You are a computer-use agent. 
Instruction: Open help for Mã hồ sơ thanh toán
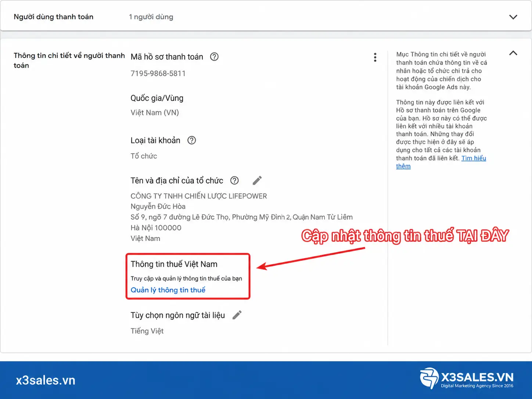pyautogui.click(x=214, y=57)
